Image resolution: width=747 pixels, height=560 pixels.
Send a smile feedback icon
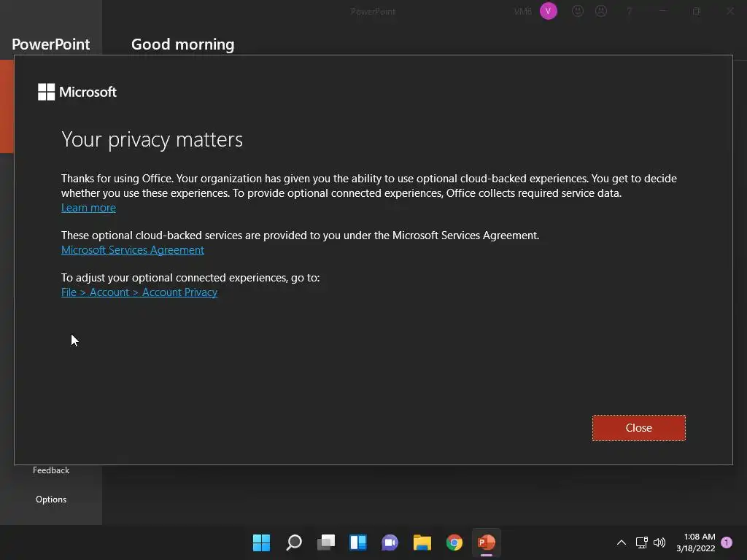coord(578,11)
